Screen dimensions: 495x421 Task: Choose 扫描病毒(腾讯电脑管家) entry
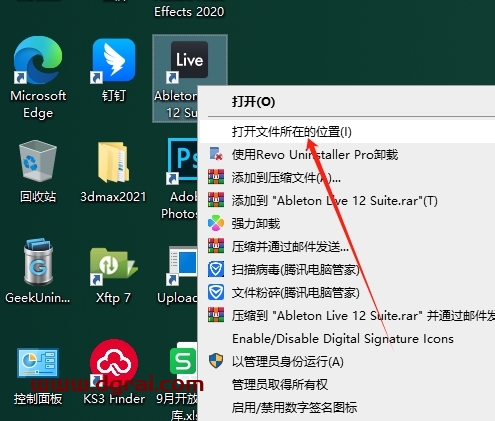tap(347, 270)
